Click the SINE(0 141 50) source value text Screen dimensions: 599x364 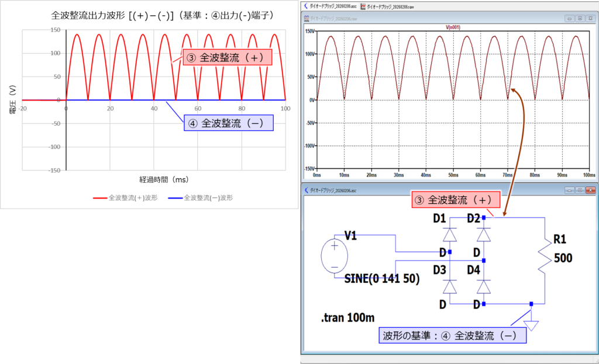click(382, 279)
